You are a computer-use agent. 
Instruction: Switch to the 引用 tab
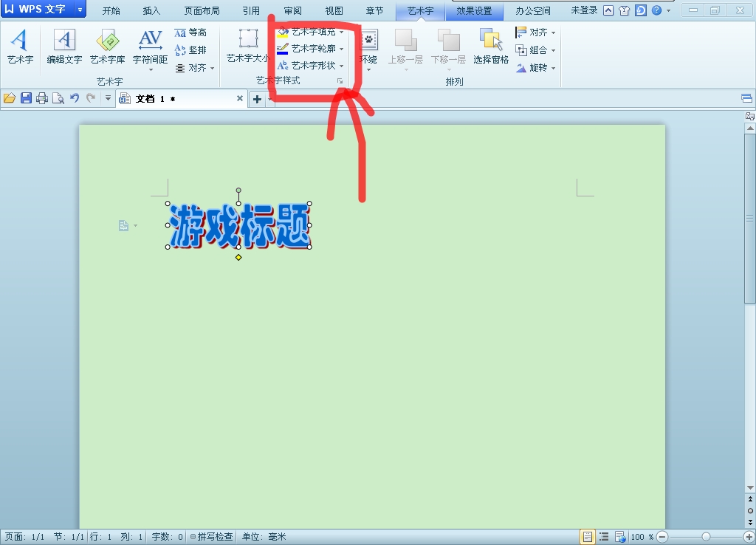(x=251, y=10)
